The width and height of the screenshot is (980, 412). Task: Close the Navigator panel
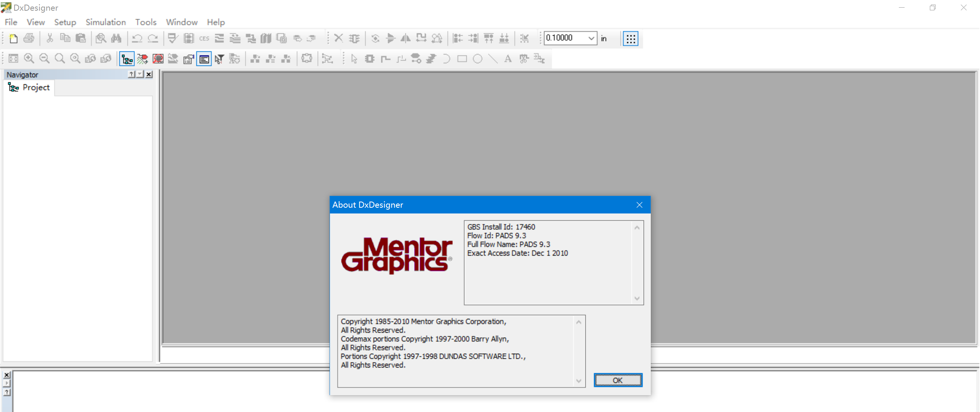tap(149, 74)
